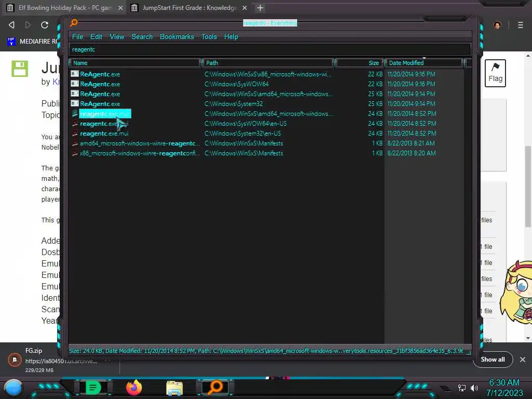Open green notes app on taskbar
532x399 pixels.
click(93, 388)
